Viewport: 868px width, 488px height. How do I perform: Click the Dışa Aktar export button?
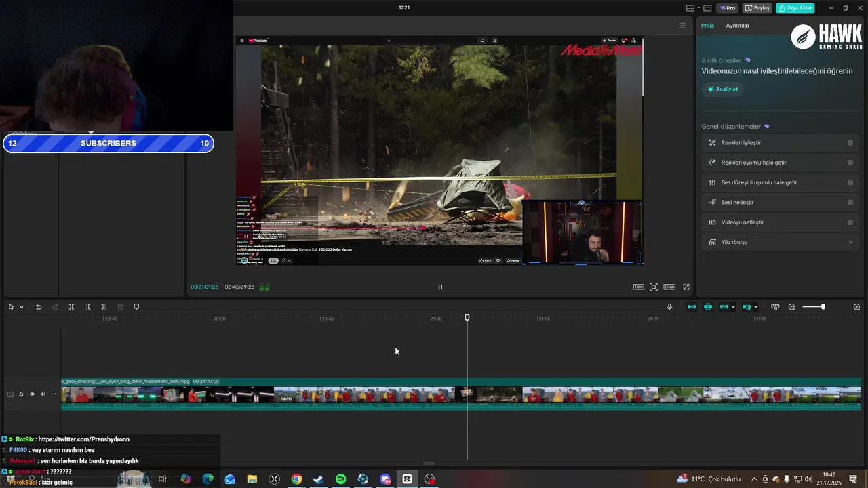click(x=795, y=8)
